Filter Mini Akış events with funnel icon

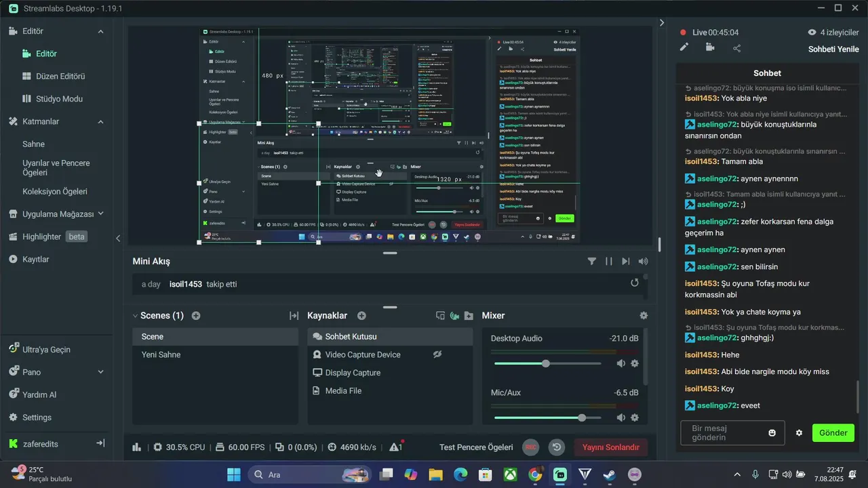point(592,261)
